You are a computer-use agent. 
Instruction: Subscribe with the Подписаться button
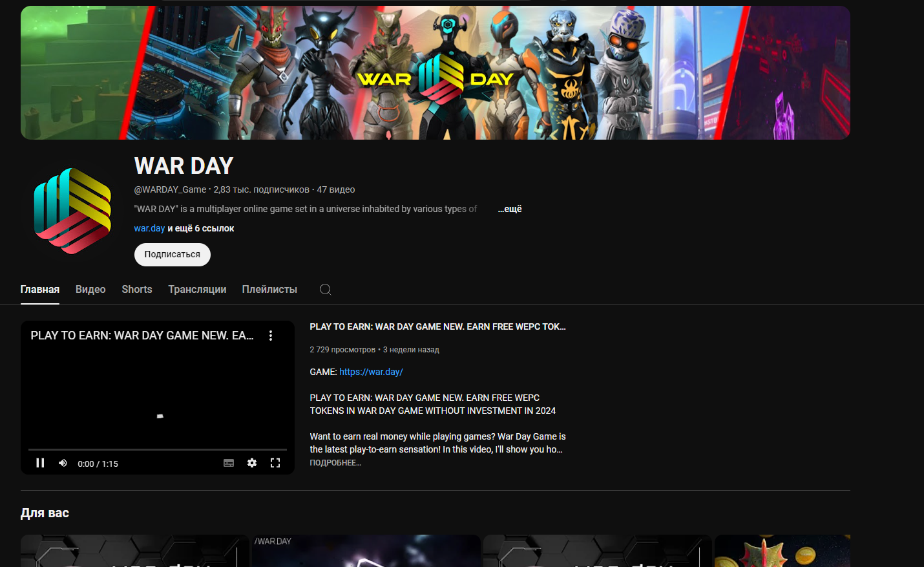[173, 255]
